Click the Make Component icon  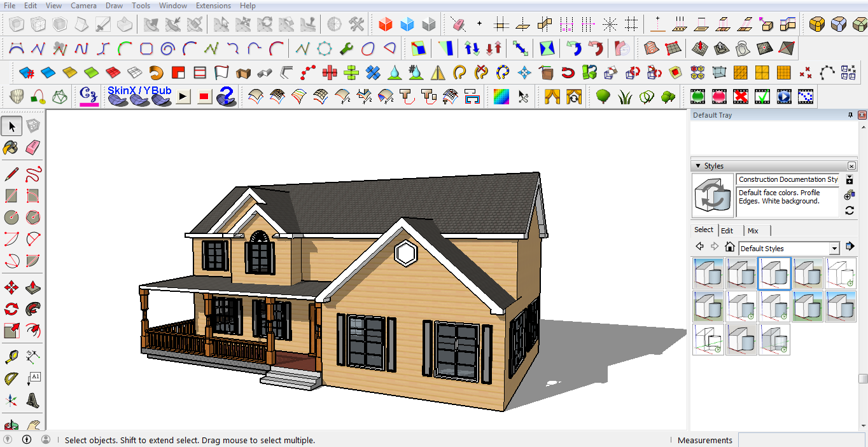[x=33, y=126]
